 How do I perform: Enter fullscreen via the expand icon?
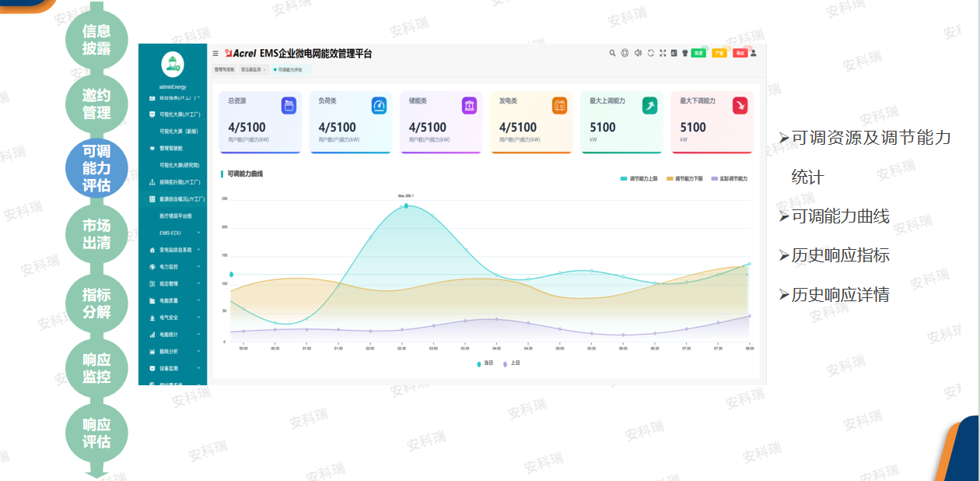coord(663,53)
